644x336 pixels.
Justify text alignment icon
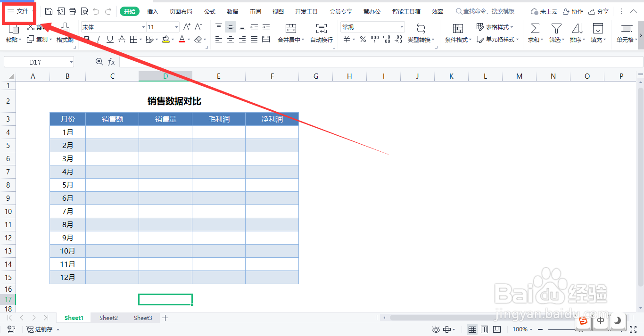pos(254,40)
